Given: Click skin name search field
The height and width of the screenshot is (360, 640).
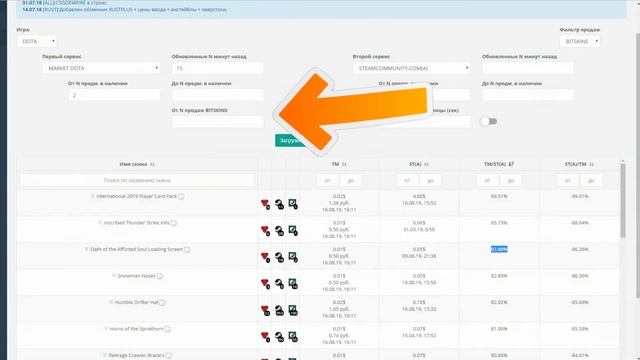Looking at the screenshot, I should pyautogui.click(x=137, y=180).
